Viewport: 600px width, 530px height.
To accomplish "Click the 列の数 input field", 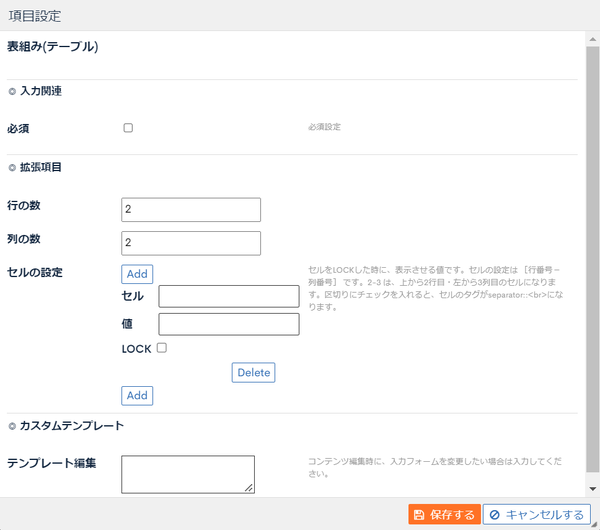I will pyautogui.click(x=191, y=243).
